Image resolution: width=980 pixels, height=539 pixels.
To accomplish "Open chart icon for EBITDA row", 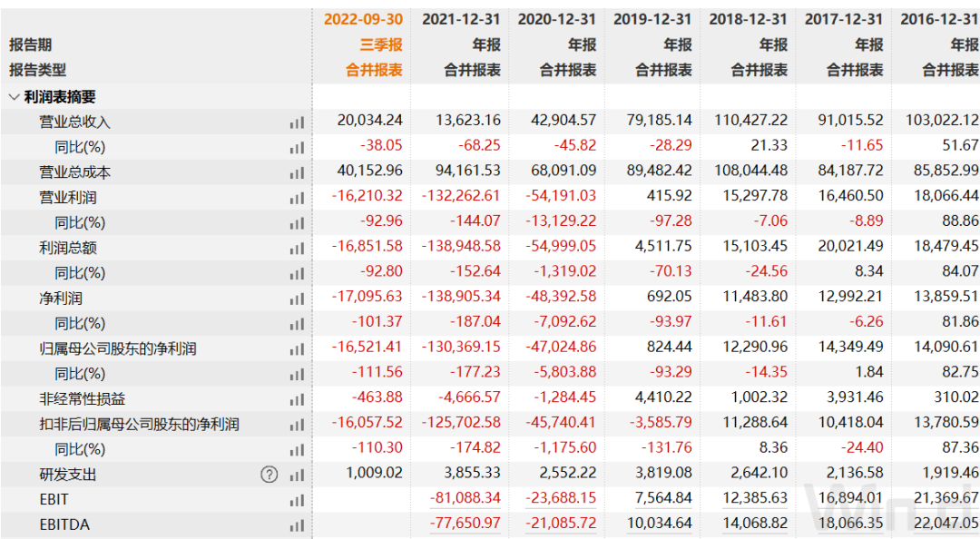I will 297,525.
